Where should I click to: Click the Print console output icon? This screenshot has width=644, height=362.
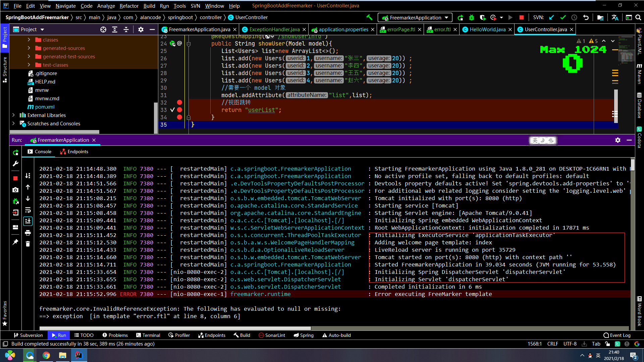pos(28,233)
